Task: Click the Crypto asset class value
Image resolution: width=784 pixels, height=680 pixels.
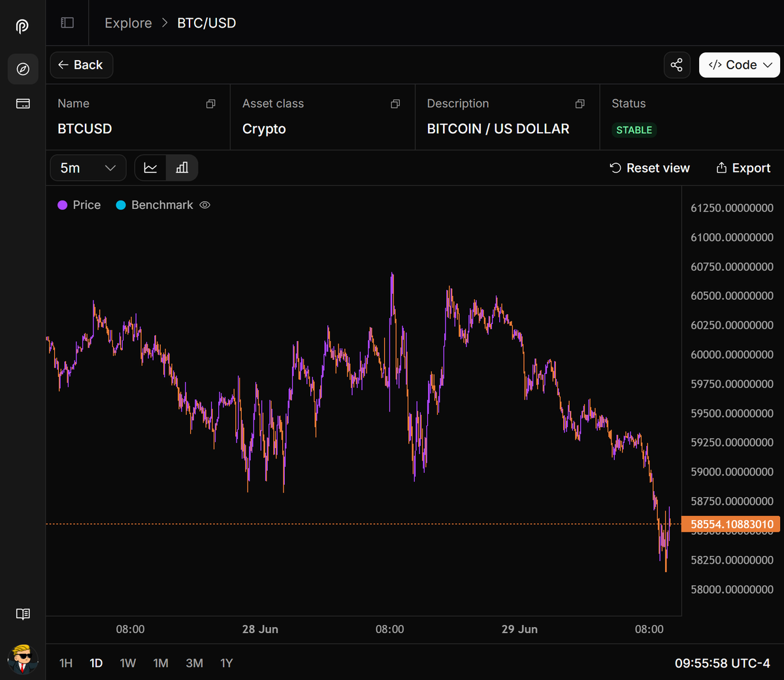Action: point(264,129)
